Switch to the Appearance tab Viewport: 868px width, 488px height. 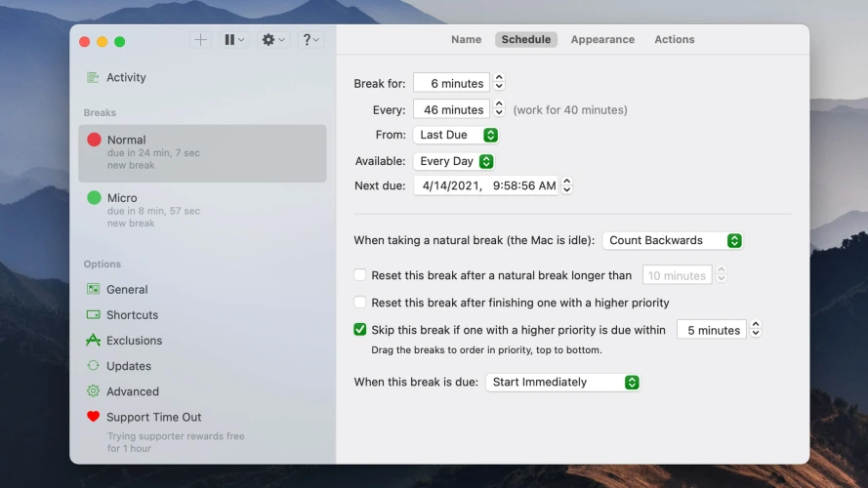tap(602, 40)
